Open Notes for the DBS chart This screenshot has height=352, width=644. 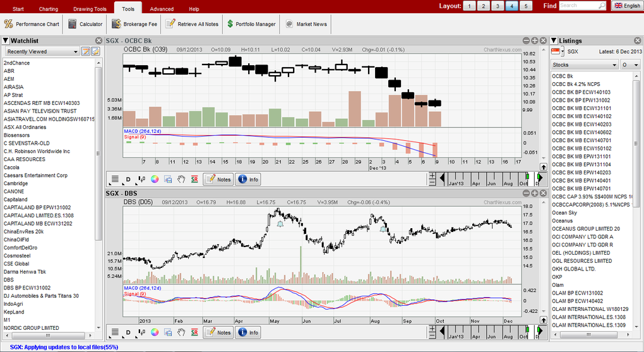pyautogui.click(x=218, y=332)
